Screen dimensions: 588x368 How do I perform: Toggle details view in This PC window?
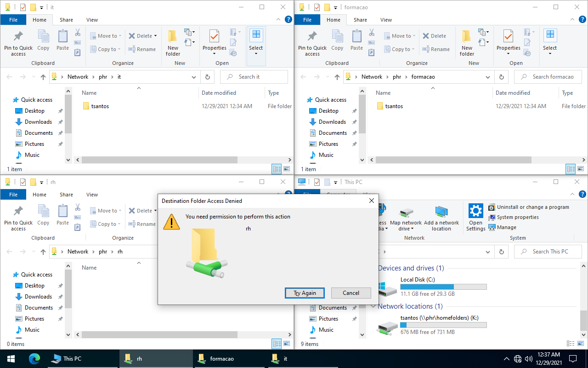click(x=571, y=344)
